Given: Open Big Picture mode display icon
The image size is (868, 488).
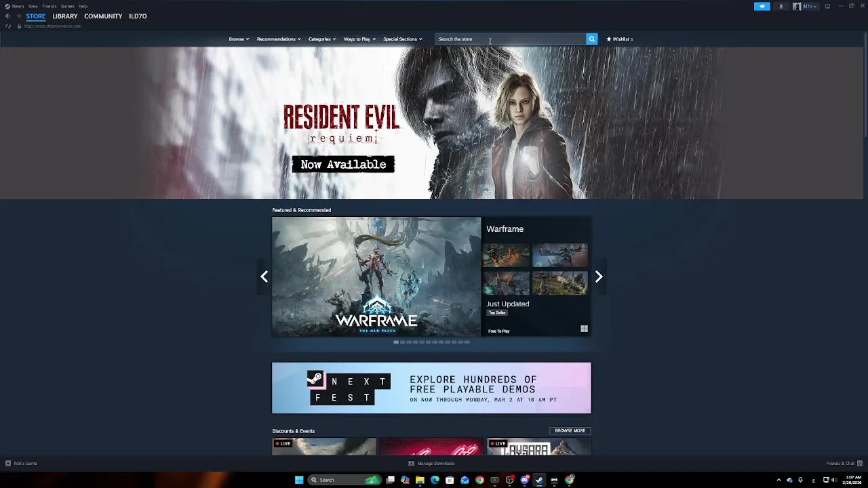Looking at the screenshot, I should [827, 6].
